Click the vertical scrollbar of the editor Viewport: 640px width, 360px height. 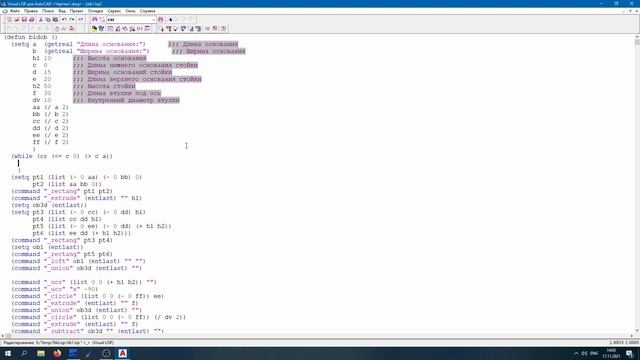(x=637, y=184)
